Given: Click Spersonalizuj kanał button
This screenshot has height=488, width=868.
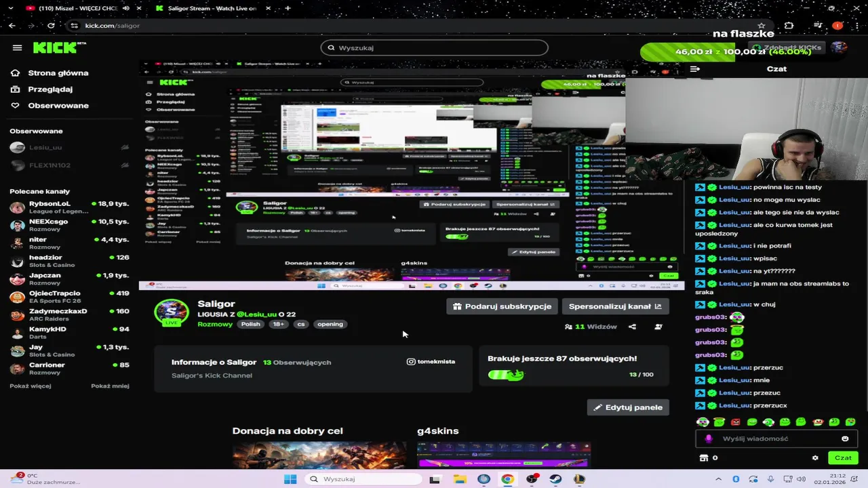Looking at the screenshot, I should coord(615,306).
